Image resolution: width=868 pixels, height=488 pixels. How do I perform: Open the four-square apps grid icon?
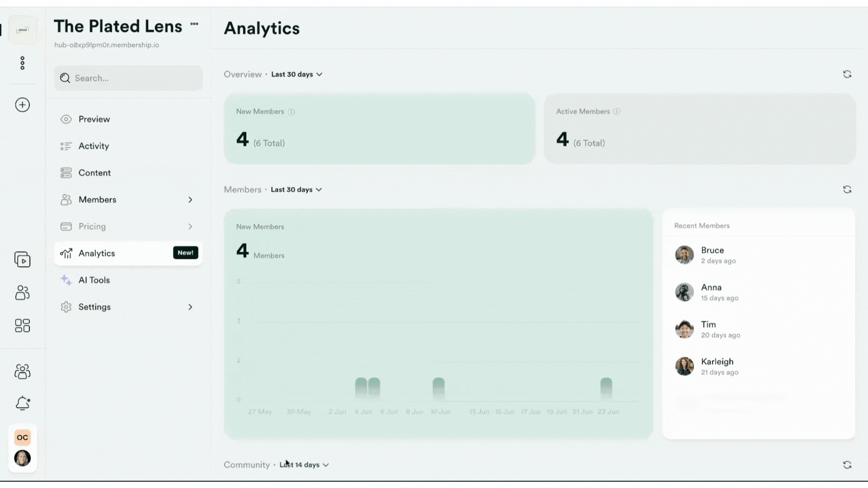pyautogui.click(x=22, y=325)
